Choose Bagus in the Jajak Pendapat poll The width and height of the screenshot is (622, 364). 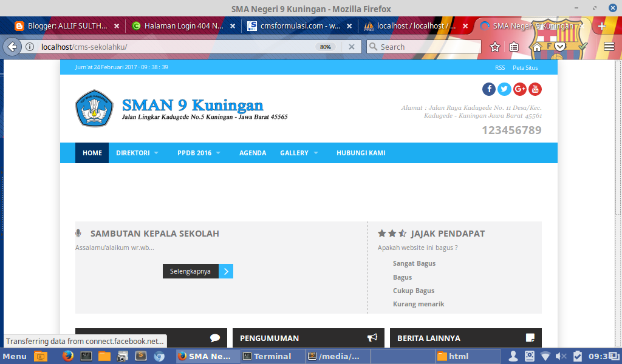[402, 277]
